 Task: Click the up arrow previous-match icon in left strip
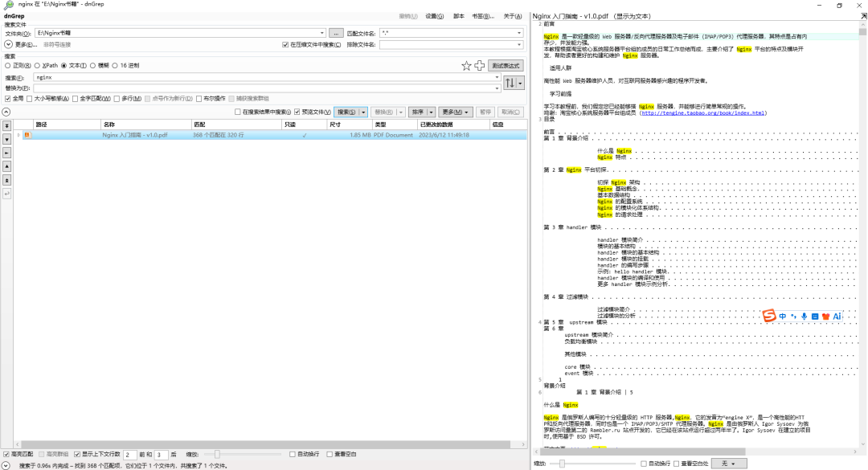(6, 166)
